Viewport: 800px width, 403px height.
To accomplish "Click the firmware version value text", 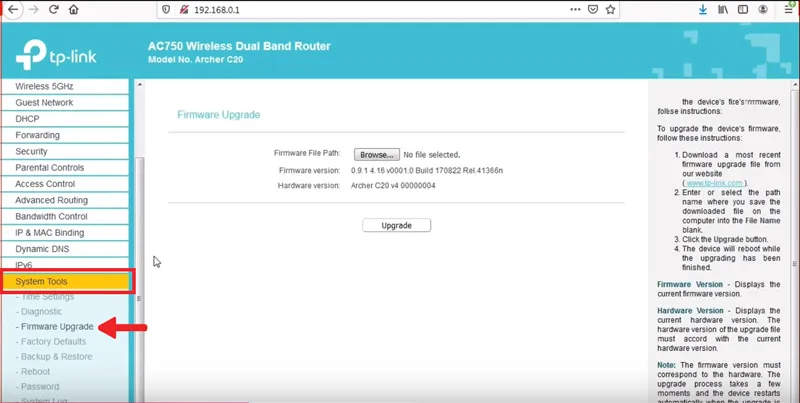I will coord(427,170).
